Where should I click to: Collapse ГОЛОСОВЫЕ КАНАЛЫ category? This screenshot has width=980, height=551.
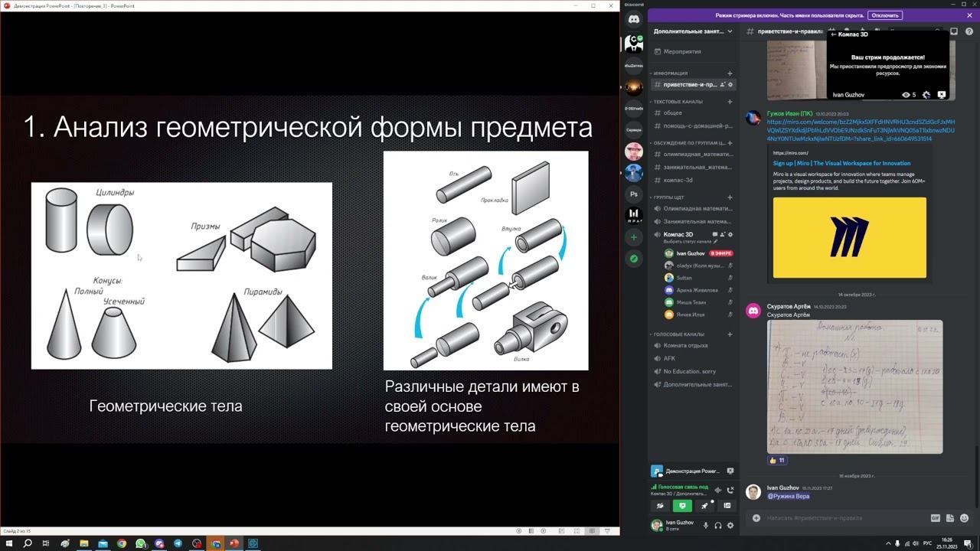pos(678,334)
